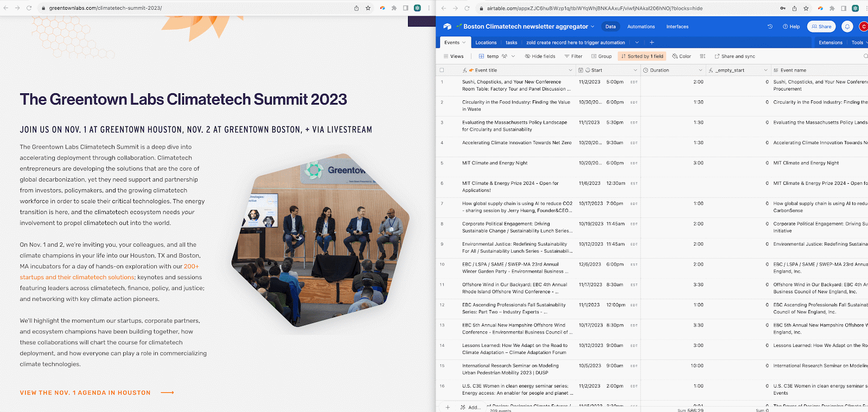Image resolution: width=868 pixels, height=412 pixels.
Task: Expand the hidden tables list chevron
Action: coord(637,42)
